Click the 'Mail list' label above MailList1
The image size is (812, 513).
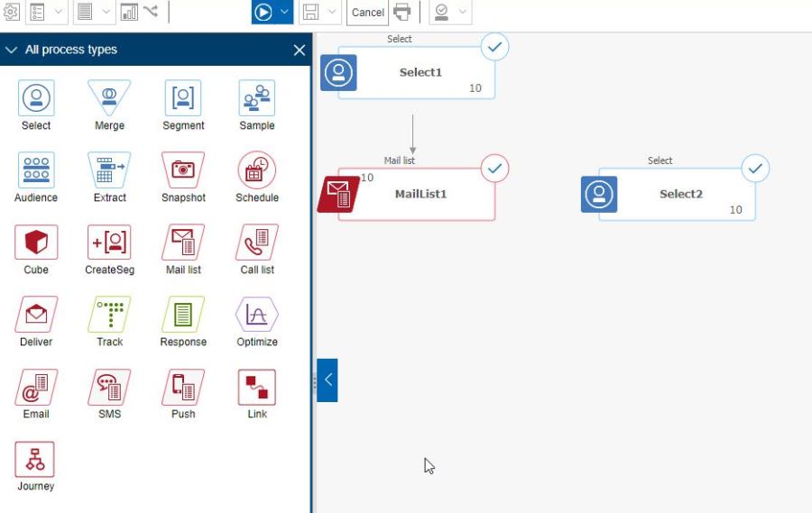[400, 160]
